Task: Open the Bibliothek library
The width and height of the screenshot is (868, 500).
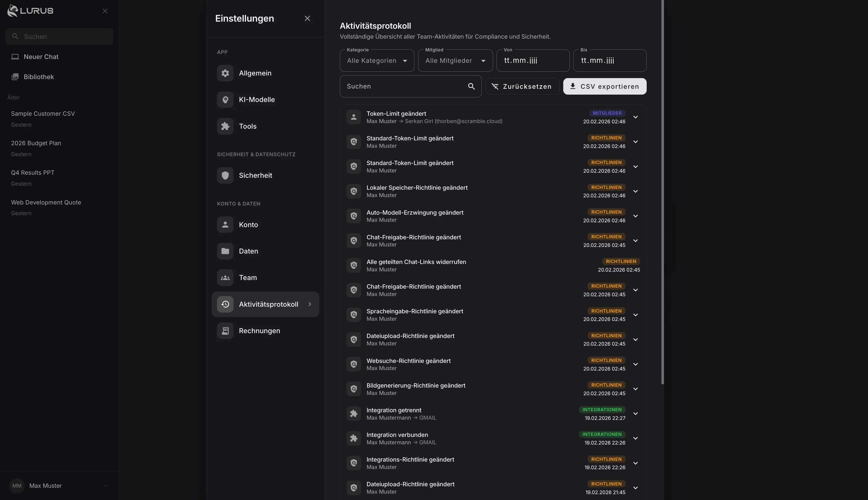Action: (x=39, y=77)
